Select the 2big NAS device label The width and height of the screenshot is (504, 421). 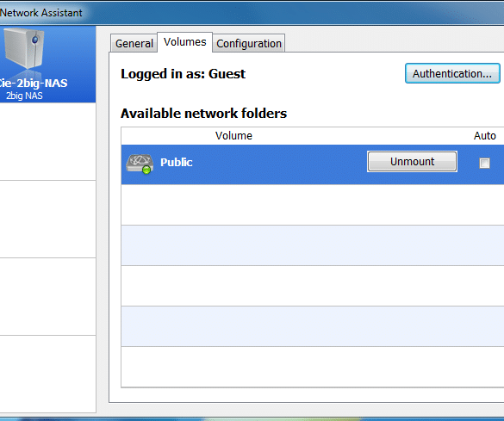(x=24, y=96)
